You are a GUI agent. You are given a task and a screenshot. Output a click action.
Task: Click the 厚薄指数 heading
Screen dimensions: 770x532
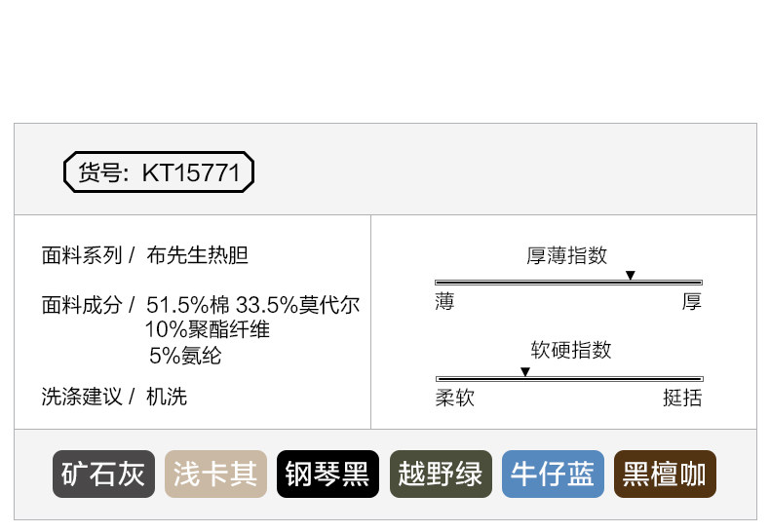pos(567,255)
